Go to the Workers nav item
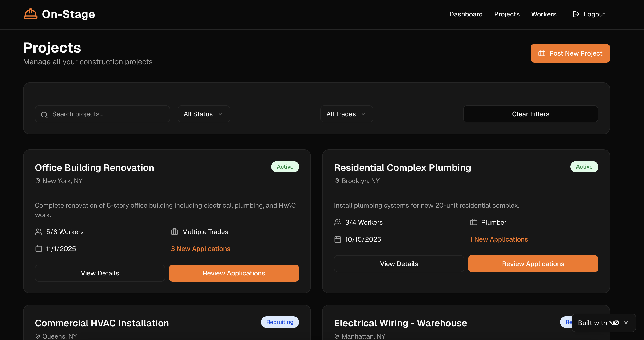The image size is (644, 340). pos(544,14)
